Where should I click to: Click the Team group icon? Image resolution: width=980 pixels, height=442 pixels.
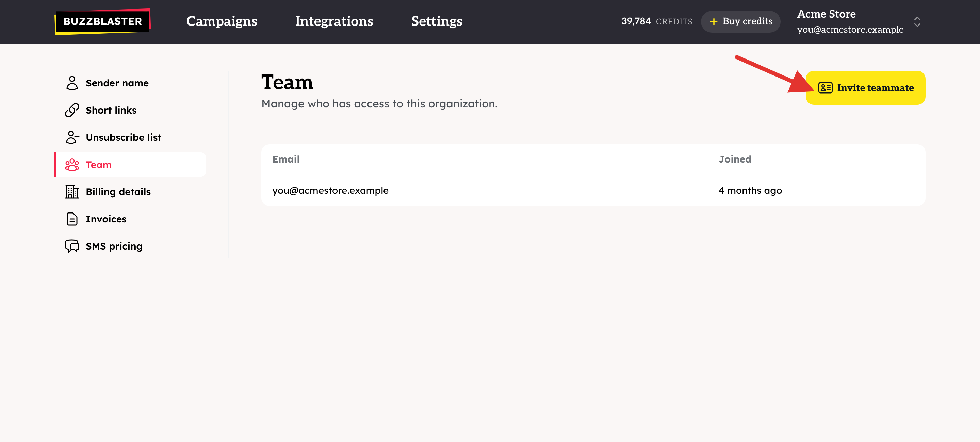coord(72,165)
